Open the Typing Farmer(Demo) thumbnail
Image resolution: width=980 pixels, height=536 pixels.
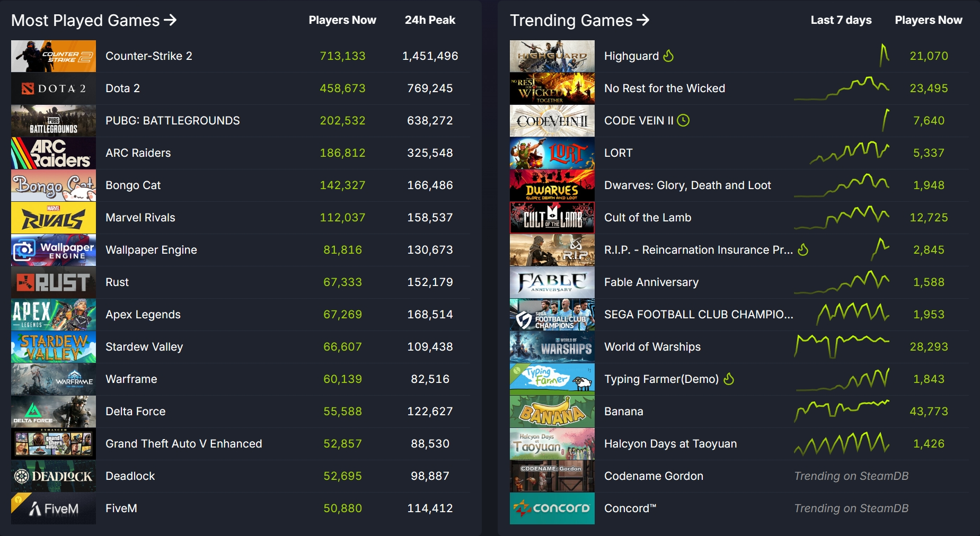click(x=552, y=379)
